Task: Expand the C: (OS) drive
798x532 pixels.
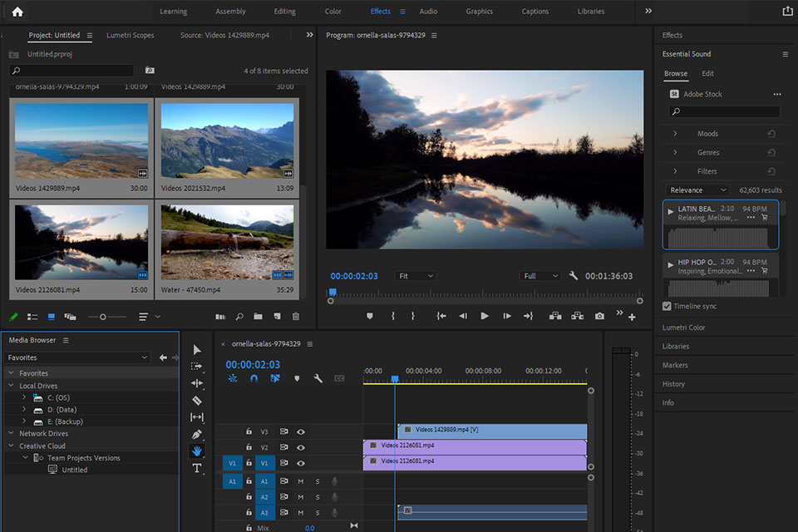Action: click(25, 397)
